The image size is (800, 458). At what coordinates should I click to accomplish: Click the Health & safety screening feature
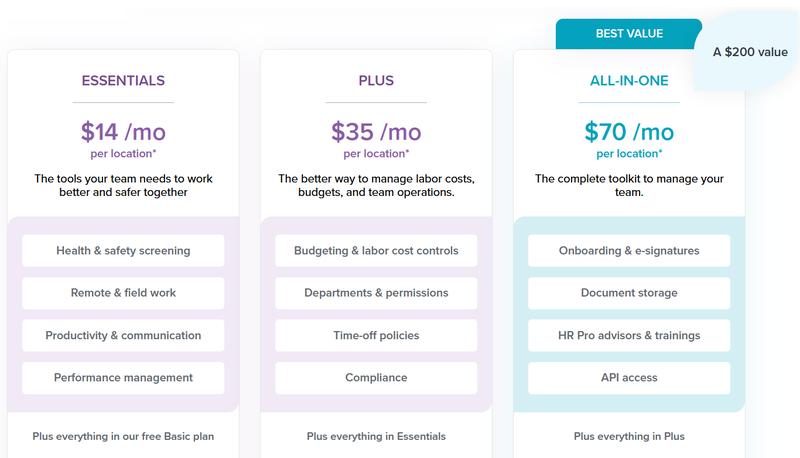(123, 250)
